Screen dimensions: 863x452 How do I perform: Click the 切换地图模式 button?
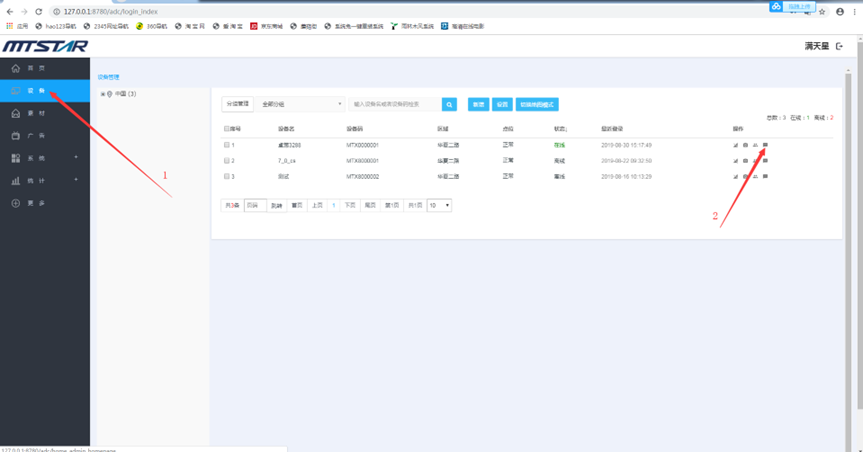[x=537, y=104]
